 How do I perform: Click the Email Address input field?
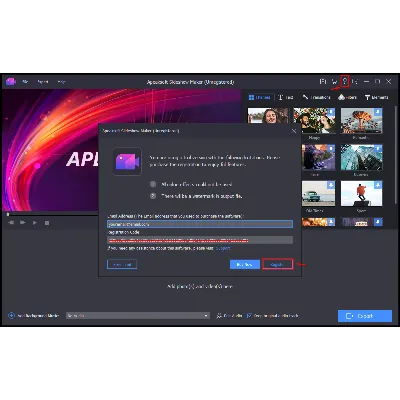coord(200,224)
